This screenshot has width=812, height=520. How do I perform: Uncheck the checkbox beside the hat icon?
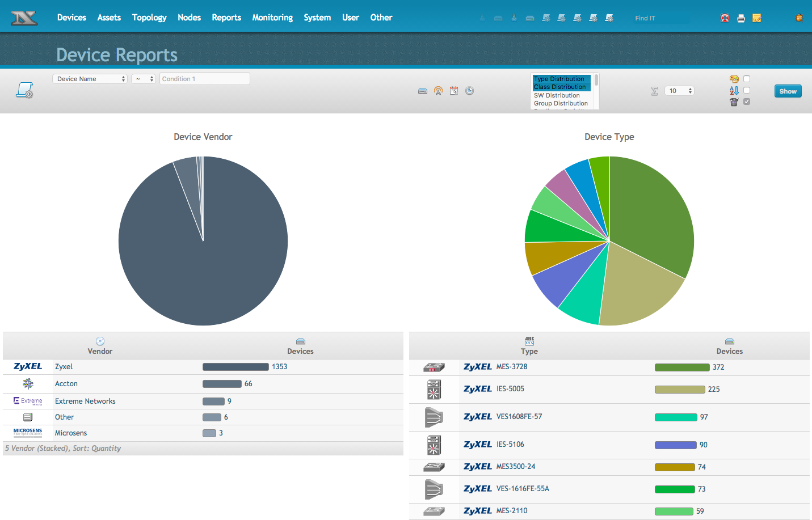coord(747,102)
